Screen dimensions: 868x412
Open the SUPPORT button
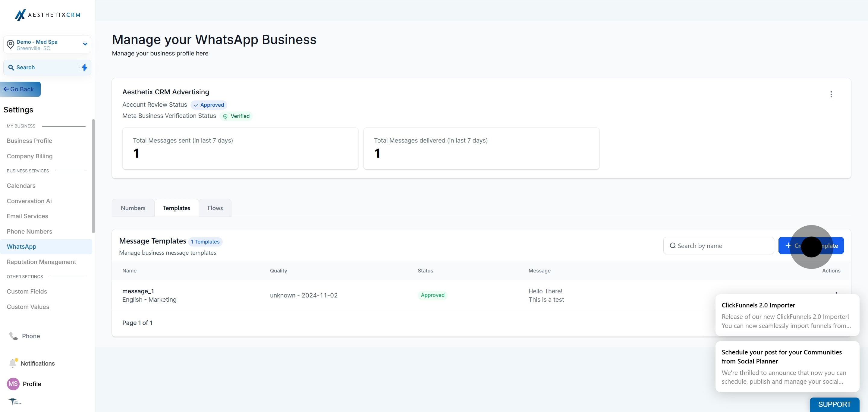(x=834, y=404)
